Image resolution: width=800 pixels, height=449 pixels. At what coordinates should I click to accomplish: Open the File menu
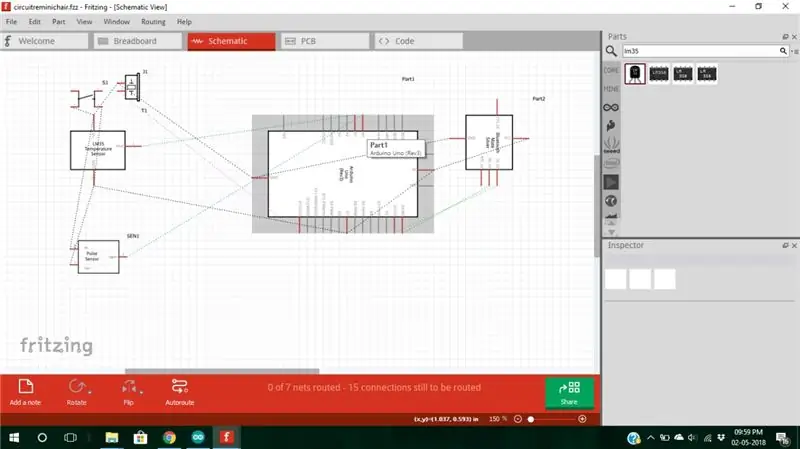pyautogui.click(x=11, y=22)
